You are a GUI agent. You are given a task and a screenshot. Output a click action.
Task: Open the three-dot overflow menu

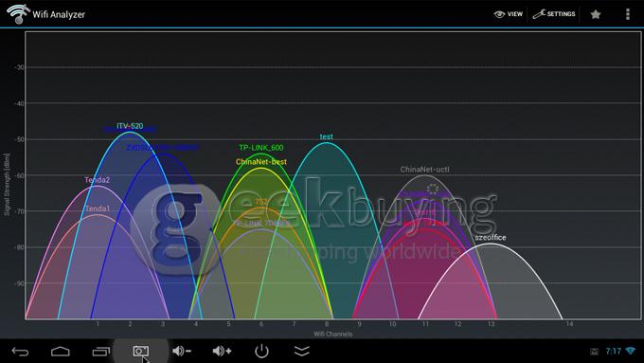click(628, 14)
